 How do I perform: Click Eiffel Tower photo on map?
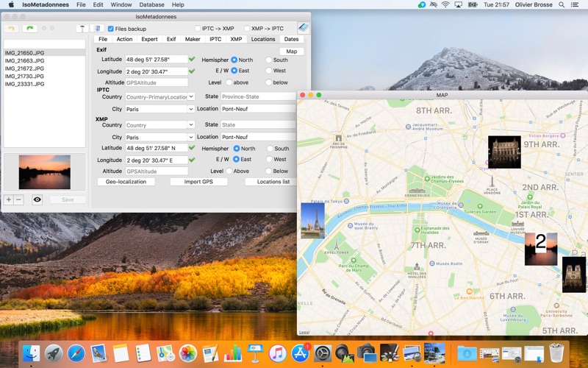click(x=313, y=221)
